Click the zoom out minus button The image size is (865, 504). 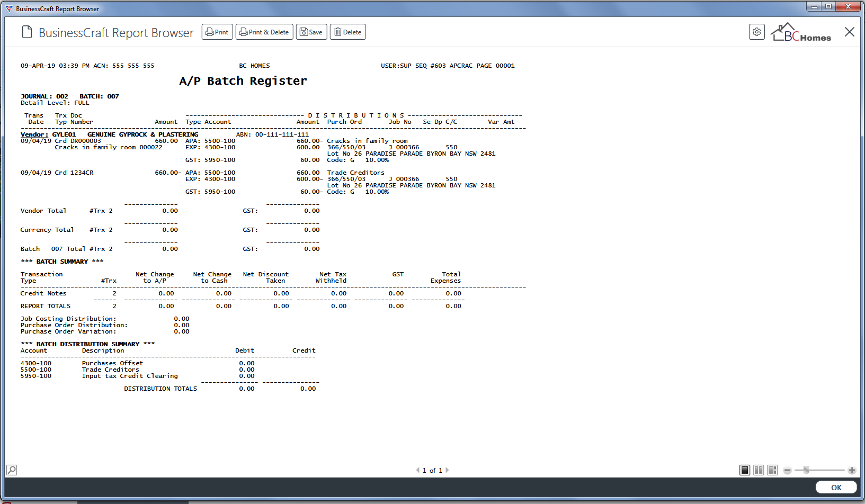[788, 470]
